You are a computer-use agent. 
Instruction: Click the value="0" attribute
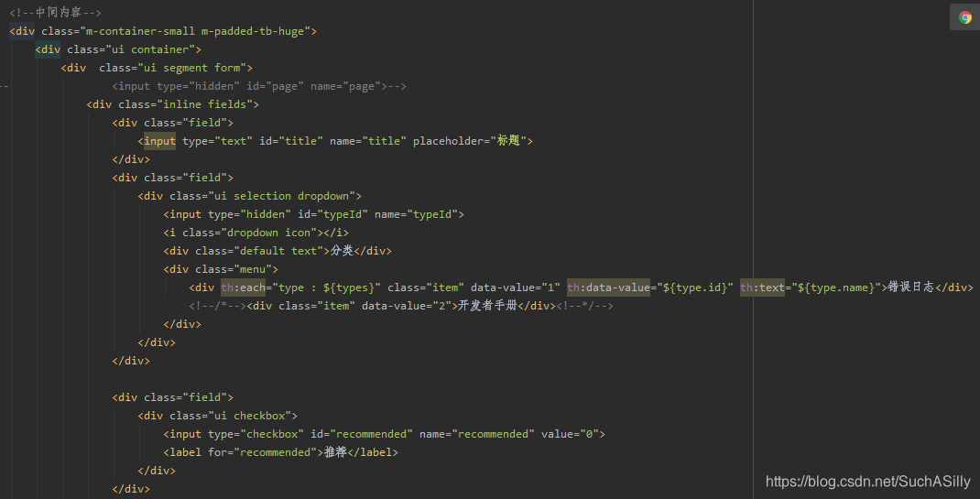tap(571, 434)
